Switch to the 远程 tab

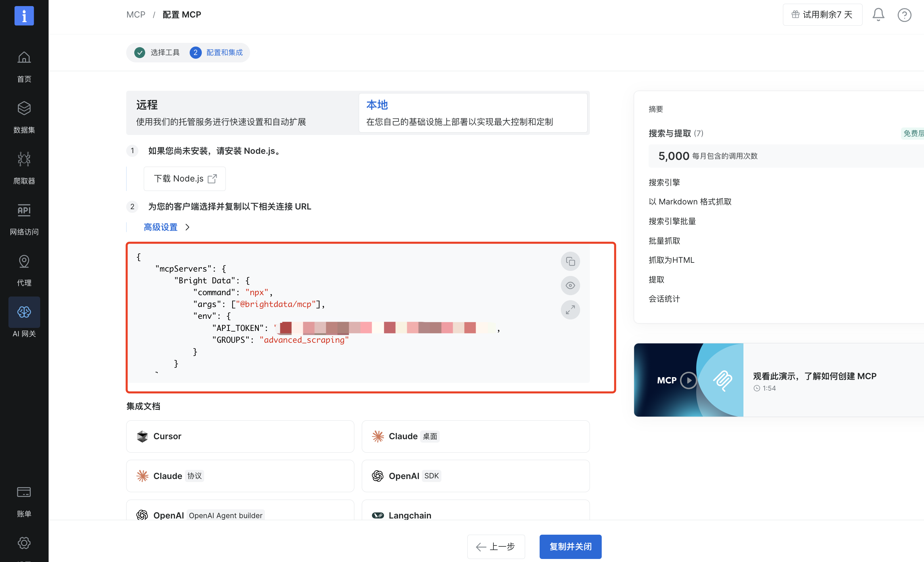[242, 112]
